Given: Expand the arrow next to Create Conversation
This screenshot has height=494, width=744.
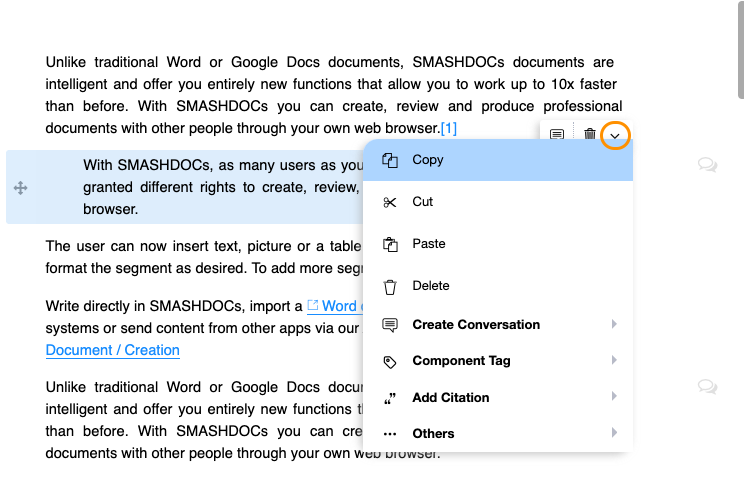Looking at the screenshot, I should (614, 324).
